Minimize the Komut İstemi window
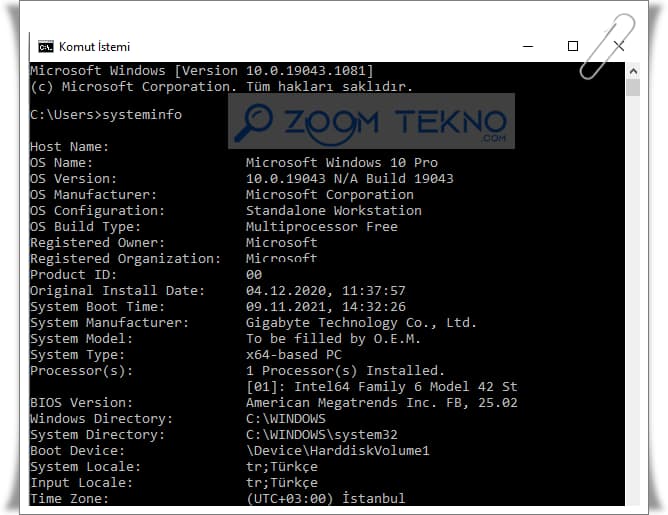The width and height of the screenshot is (668, 515). coord(528,46)
